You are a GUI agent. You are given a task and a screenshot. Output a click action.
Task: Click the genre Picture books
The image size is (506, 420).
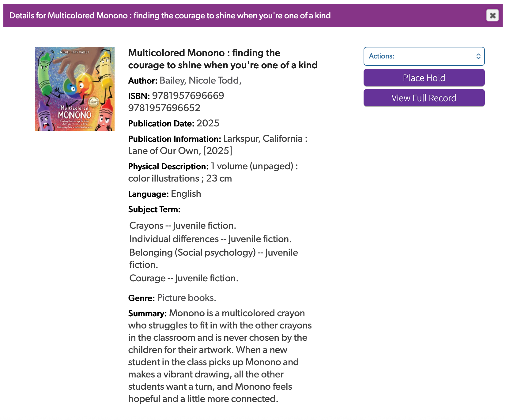(187, 298)
